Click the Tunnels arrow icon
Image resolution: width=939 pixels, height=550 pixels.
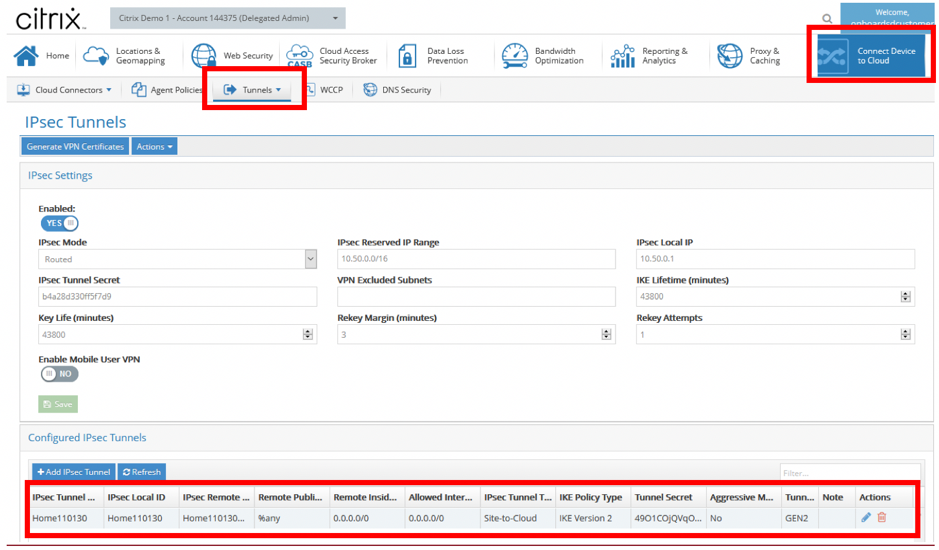230,90
